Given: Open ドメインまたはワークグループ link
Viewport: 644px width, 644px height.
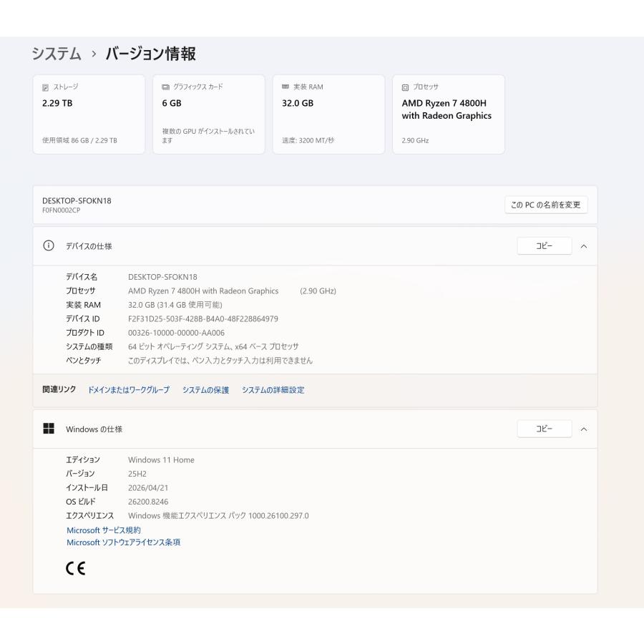Looking at the screenshot, I should 129,390.
